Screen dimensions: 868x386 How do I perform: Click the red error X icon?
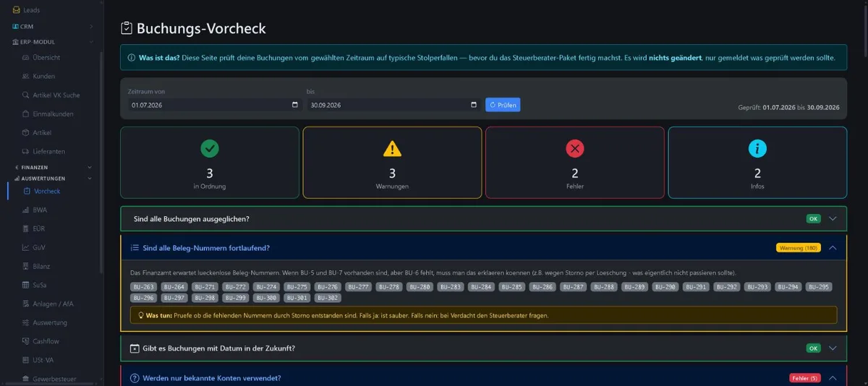click(x=574, y=149)
